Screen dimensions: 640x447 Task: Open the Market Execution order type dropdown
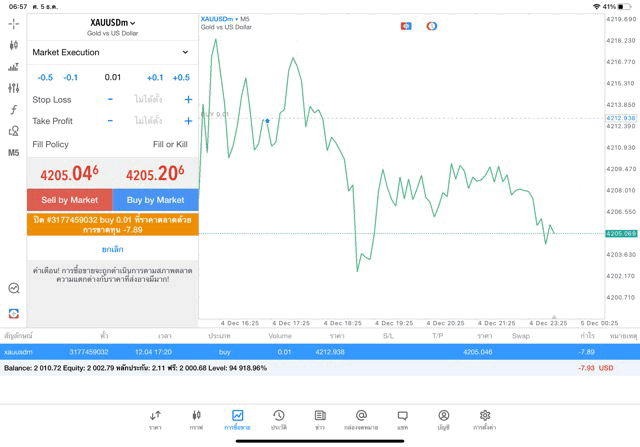[x=112, y=52]
